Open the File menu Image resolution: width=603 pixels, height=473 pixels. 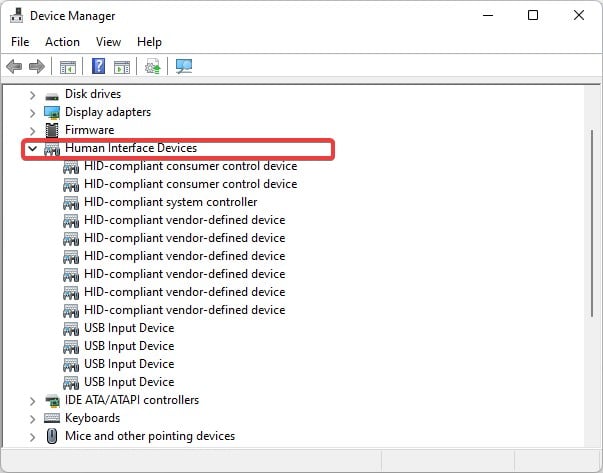[x=20, y=42]
